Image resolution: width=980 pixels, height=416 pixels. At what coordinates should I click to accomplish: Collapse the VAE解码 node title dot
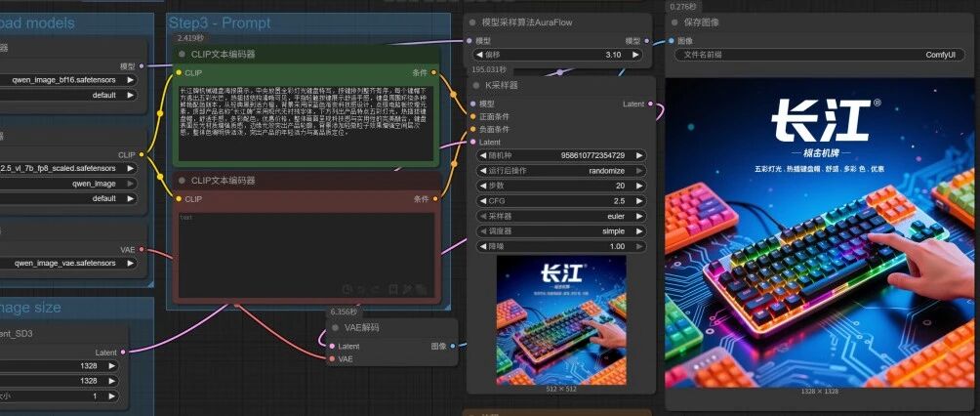(335, 327)
